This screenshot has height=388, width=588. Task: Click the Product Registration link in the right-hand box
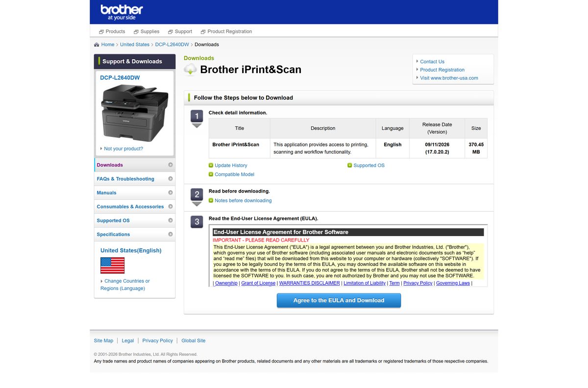442,70
